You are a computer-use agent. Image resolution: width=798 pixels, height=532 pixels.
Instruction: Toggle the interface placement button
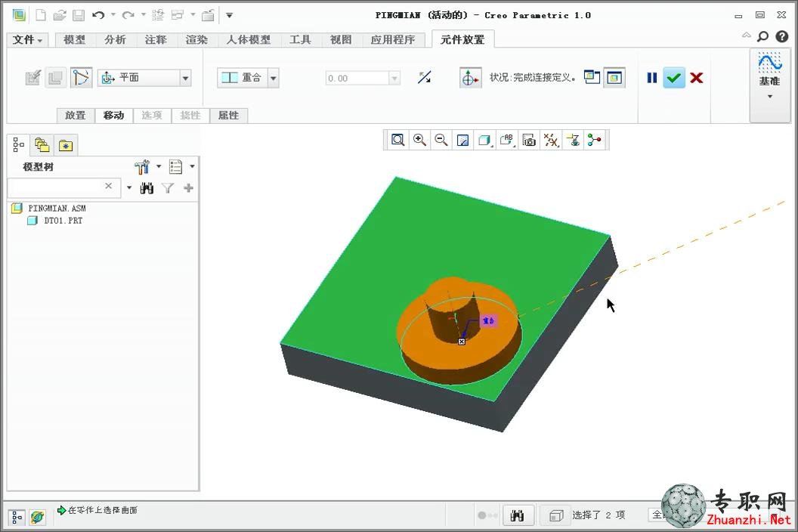tap(33, 78)
